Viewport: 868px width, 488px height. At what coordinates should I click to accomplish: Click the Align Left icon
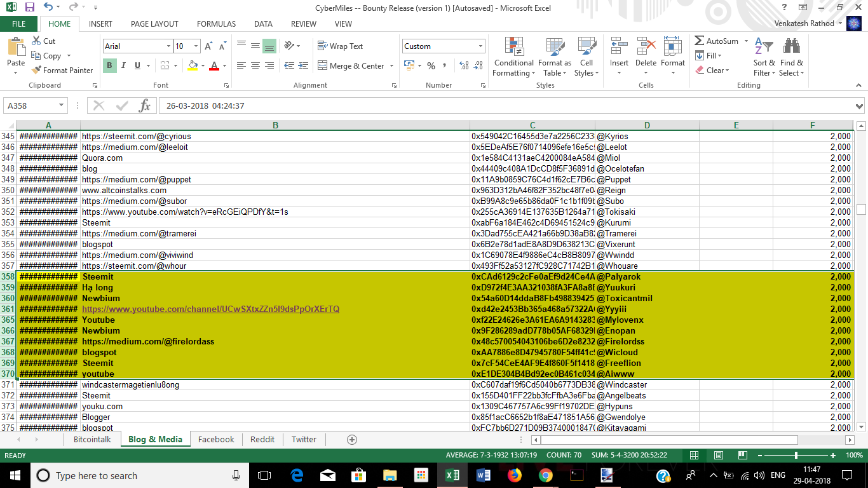(x=241, y=65)
